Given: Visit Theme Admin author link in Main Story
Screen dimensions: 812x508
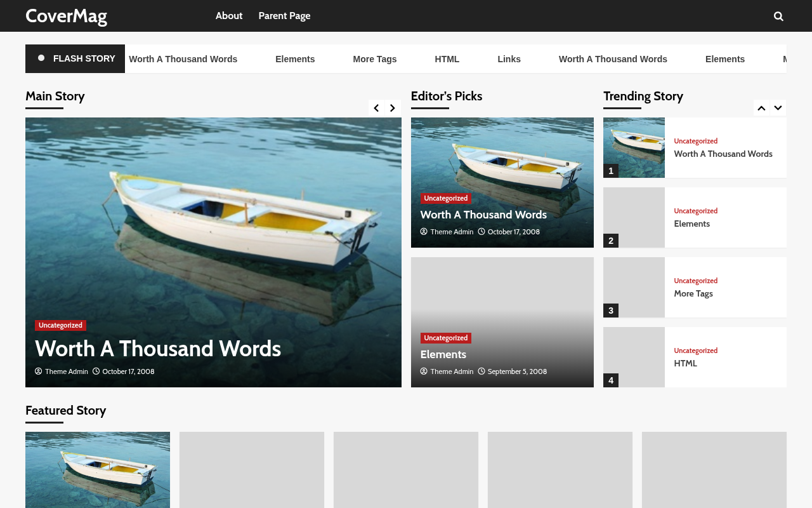Looking at the screenshot, I should (67, 371).
